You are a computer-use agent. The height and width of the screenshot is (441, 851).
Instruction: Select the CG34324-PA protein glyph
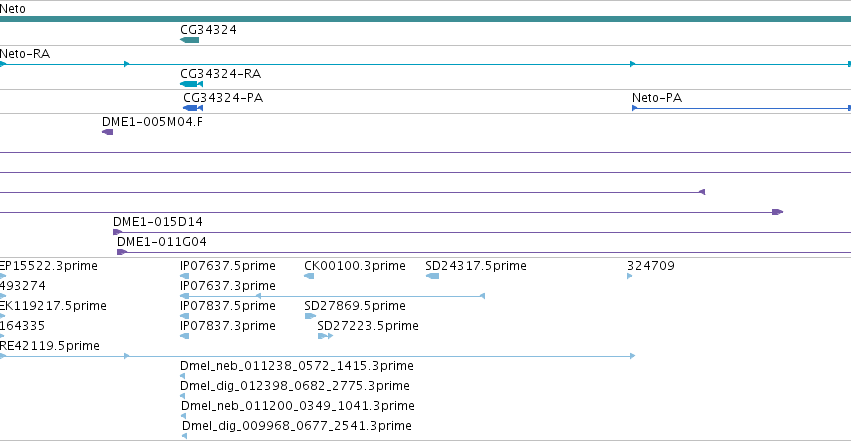[x=193, y=108]
